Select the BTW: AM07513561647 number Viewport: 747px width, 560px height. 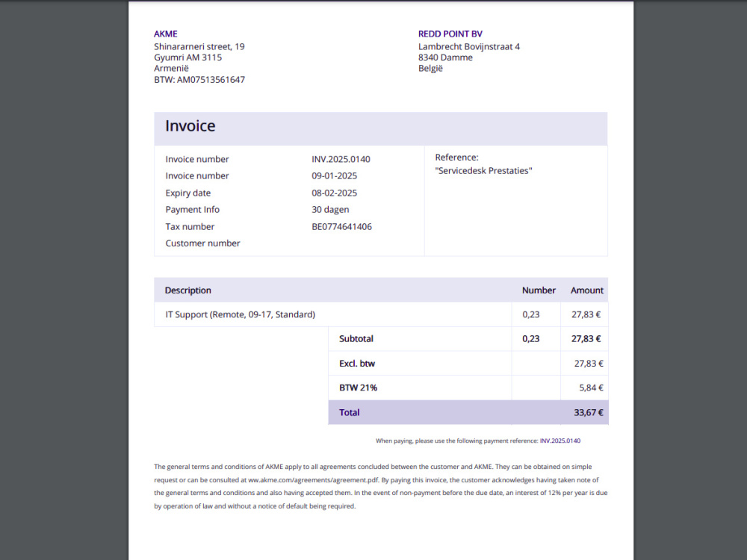tap(199, 80)
